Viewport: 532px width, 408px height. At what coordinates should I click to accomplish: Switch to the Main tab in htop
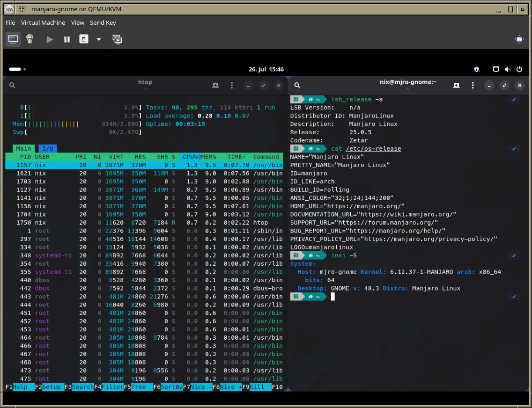point(23,149)
